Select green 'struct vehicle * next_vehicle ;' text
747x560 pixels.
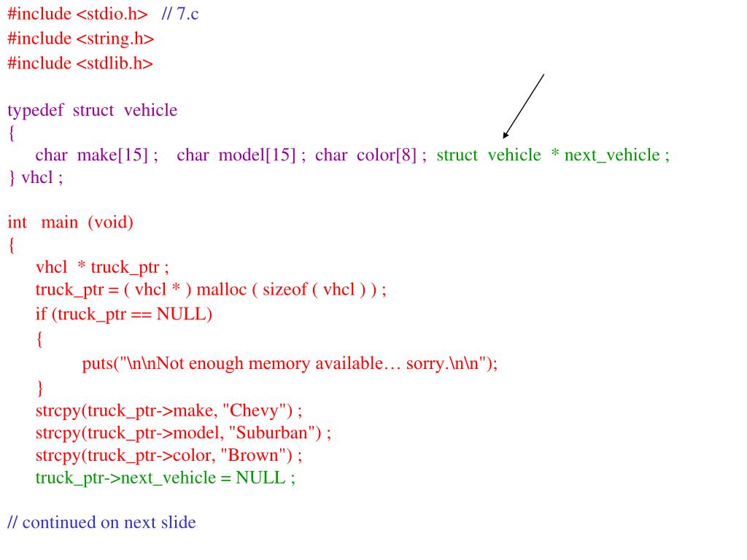tap(553, 155)
